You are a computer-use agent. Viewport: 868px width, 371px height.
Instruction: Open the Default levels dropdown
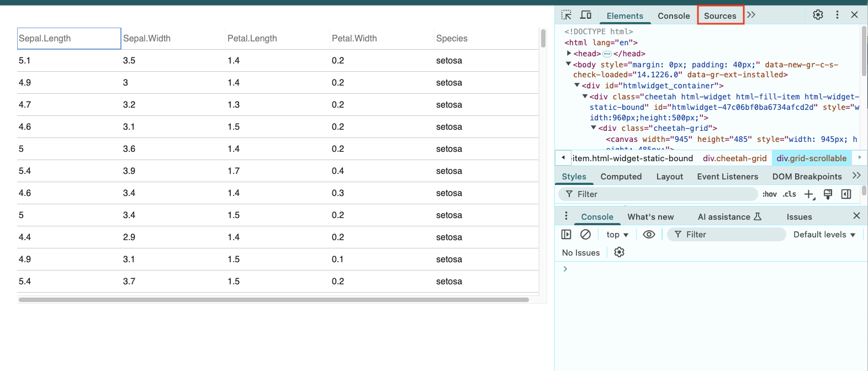click(824, 235)
